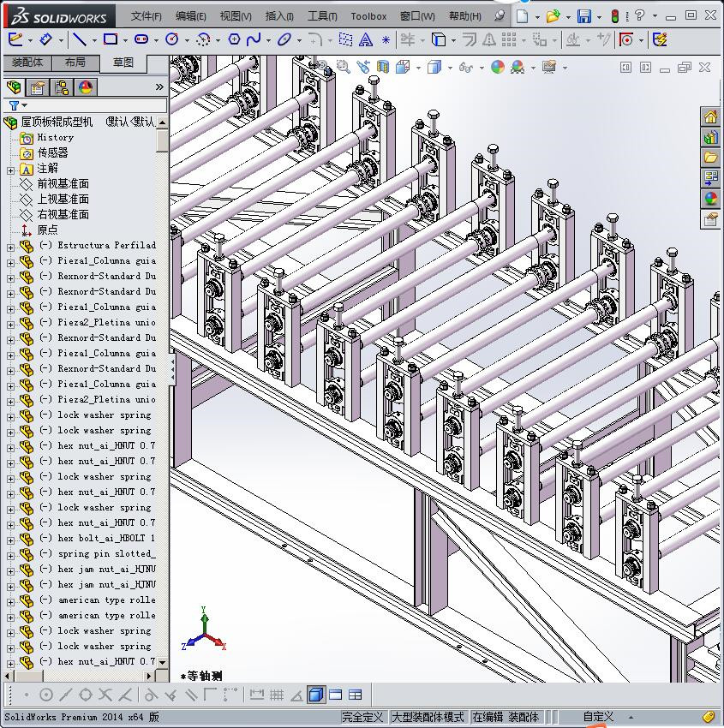Select the 前视基准面 plane in tree
The width and height of the screenshot is (724, 728).
point(63,184)
